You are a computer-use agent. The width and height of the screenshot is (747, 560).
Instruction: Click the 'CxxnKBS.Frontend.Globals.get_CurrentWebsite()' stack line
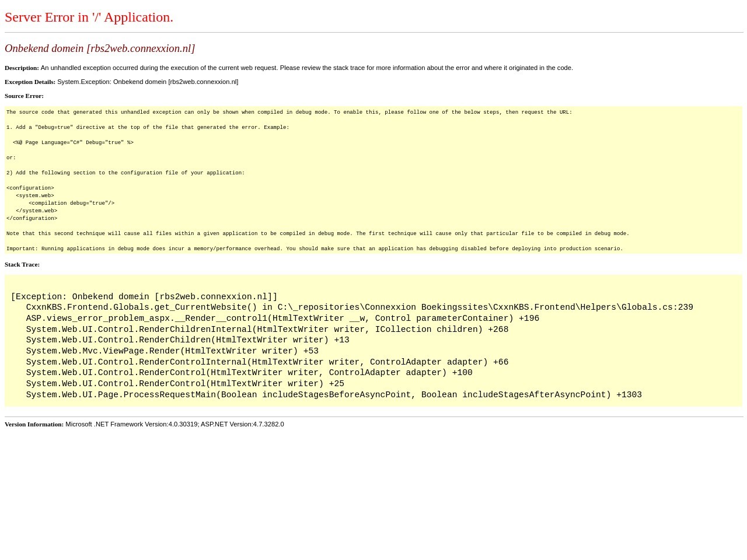pos(359,307)
